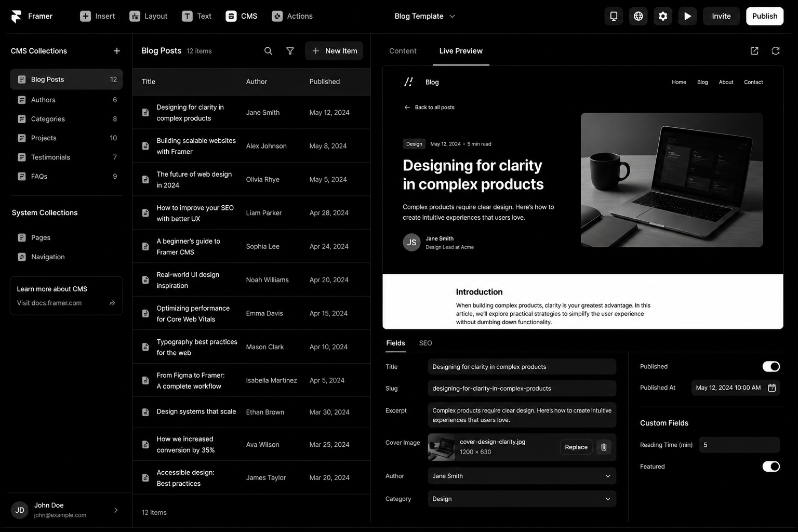Click the New Item button

click(x=334, y=51)
